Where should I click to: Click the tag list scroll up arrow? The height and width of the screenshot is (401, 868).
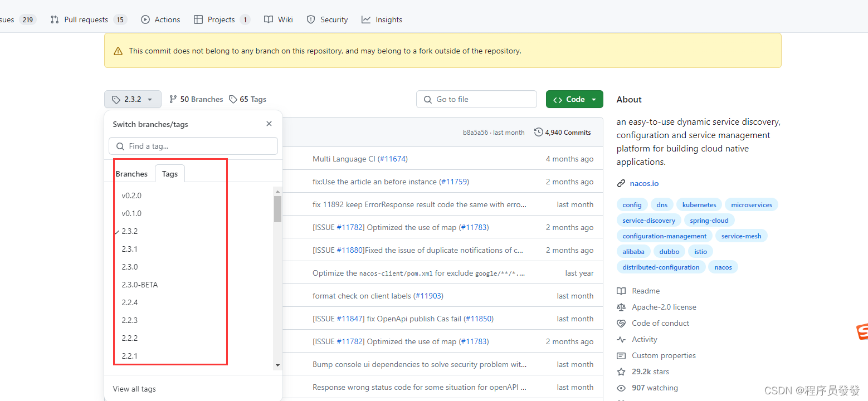[x=277, y=191]
